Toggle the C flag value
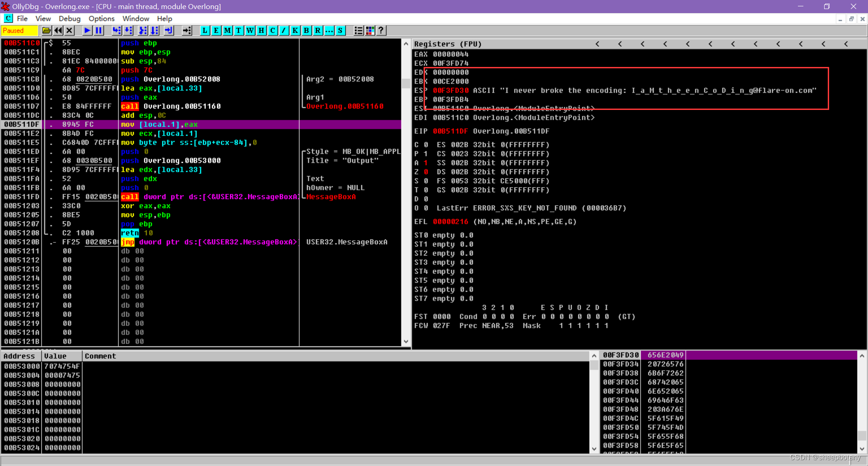 pyautogui.click(x=426, y=145)
